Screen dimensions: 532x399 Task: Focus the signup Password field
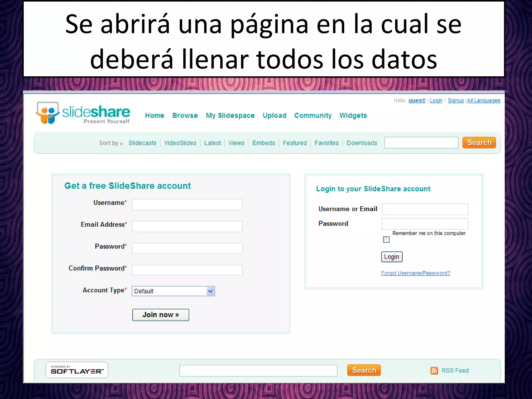point(187,248)
